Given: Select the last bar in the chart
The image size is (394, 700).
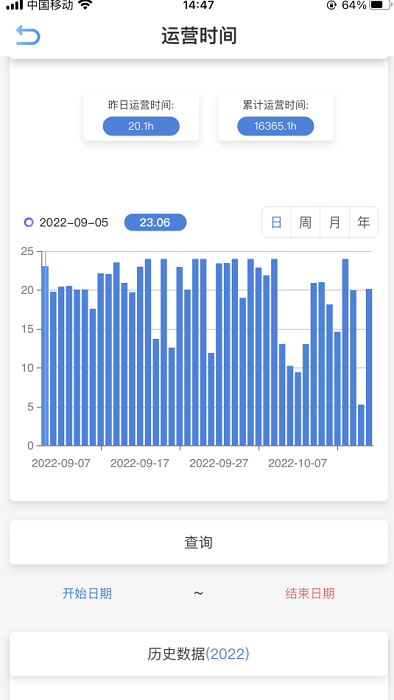Looking at the screenshot, I should (369, 367).
